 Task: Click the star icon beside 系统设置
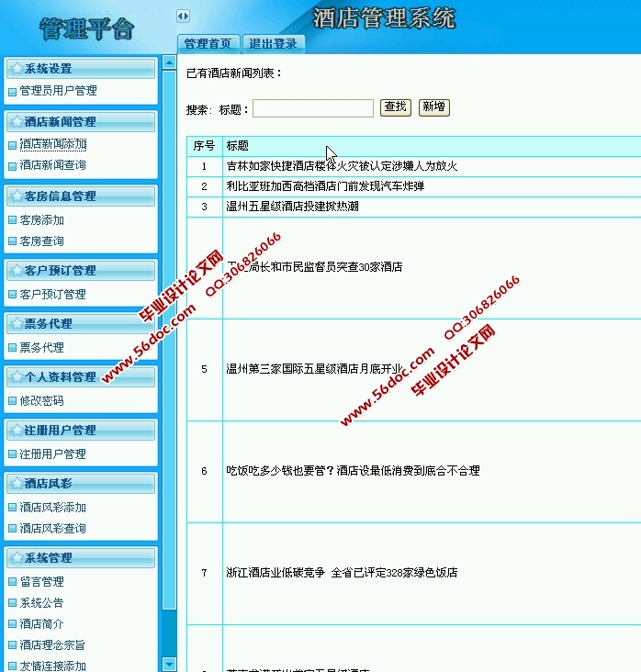pyautogui.click(x=15, y=69)
